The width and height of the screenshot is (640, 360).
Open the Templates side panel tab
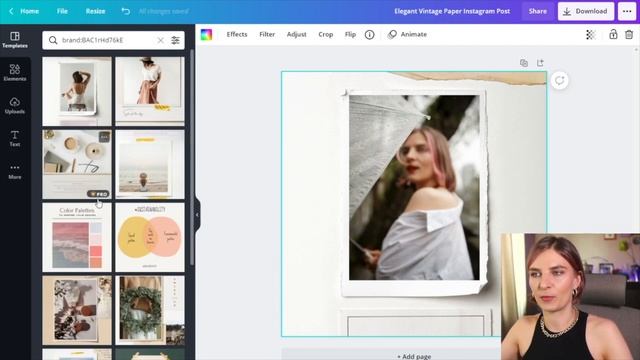click(x=15, y=40)
